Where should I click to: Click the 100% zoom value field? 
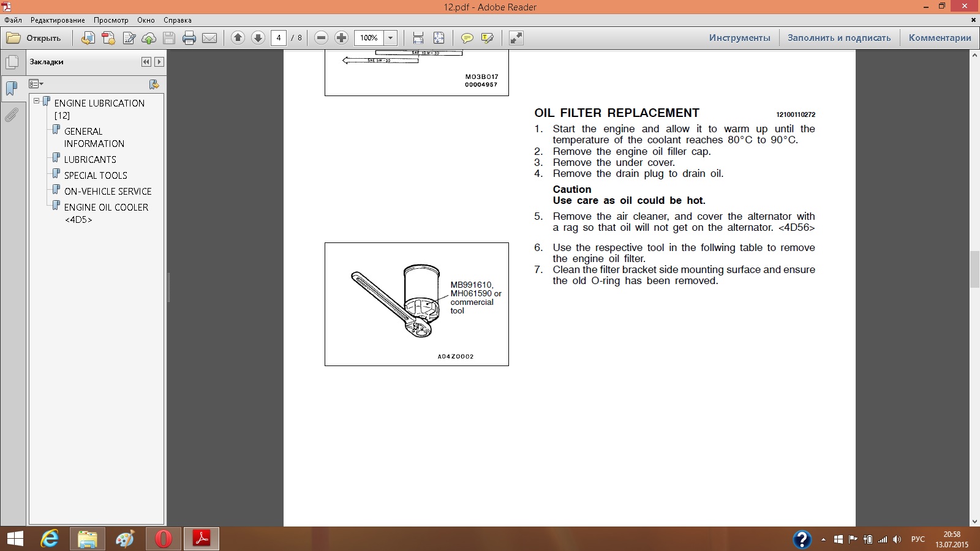coord(369,38)
